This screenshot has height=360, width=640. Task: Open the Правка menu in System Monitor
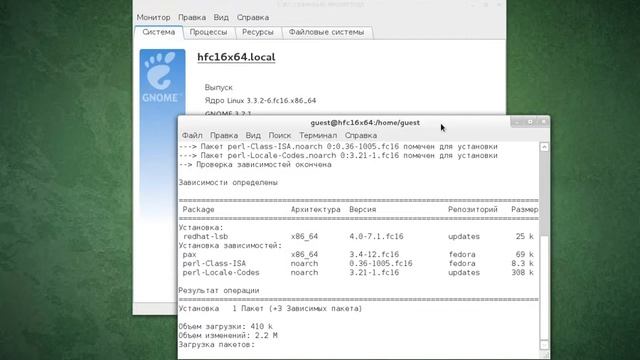tap(192, 18)
